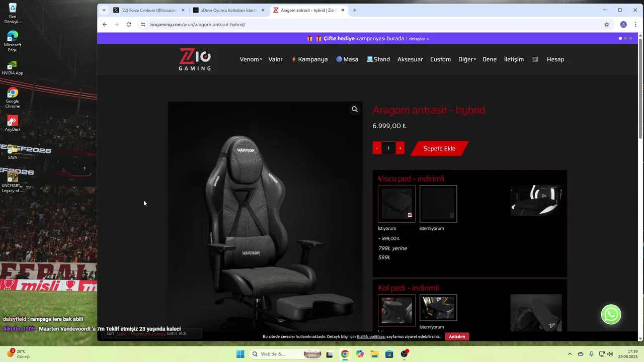Viewport: 644px width, 362px height.
Task: Open the shopping cart icon in site menu
Action: coord(535,59)
